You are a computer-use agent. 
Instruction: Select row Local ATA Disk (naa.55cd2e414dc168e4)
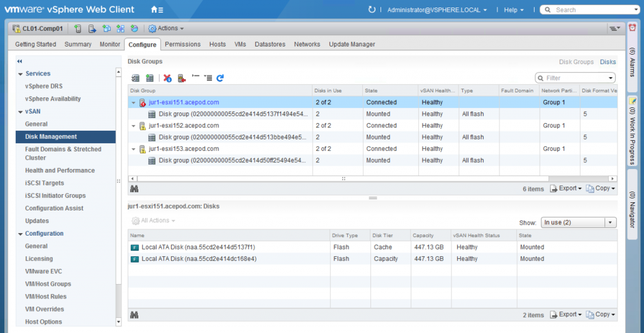(x=372, y=259)
